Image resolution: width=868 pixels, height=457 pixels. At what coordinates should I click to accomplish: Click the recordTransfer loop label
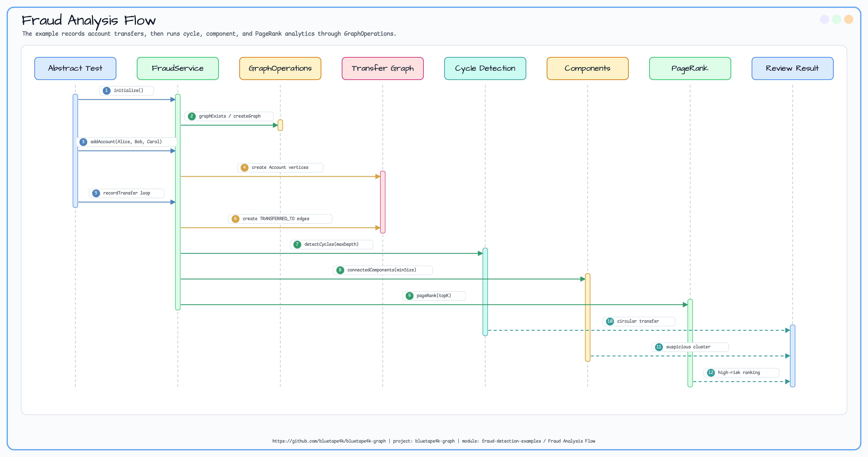(x=126, y=193)
